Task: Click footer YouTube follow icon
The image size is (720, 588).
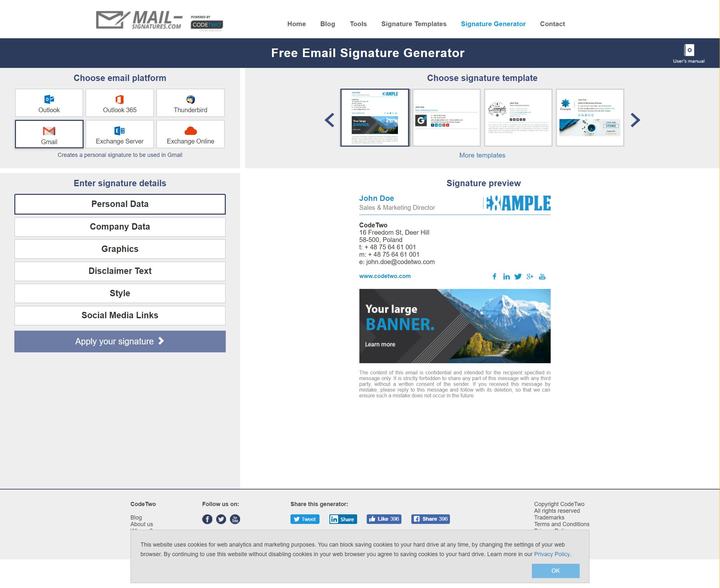Action: coord(235,519)
